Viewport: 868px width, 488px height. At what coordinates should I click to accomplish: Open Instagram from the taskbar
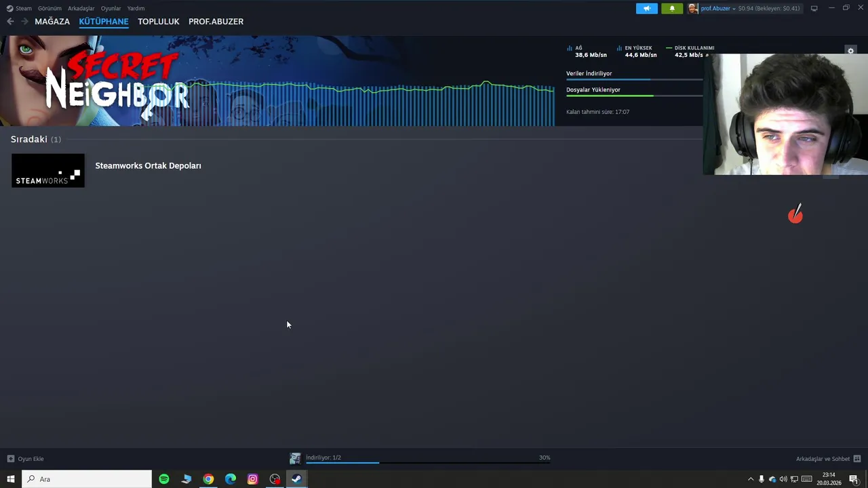(x=252, y=479)
